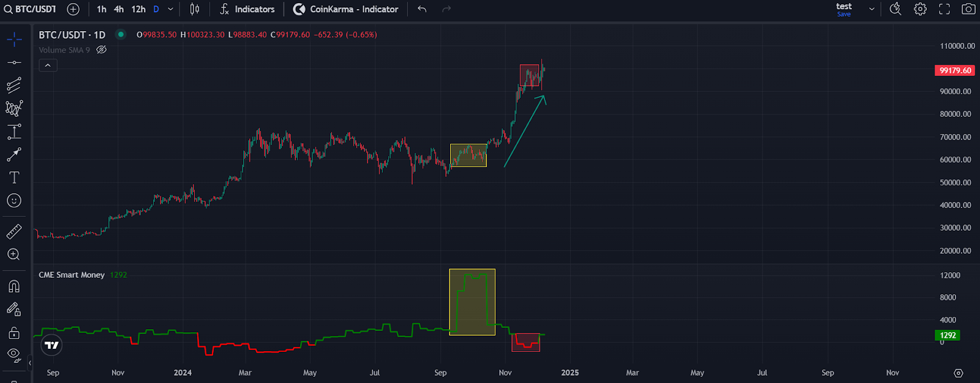Image resolution: width=980 pixels, height=383 pixels.
Task: Toggle lock all drawing tools
Action: (x=14, y=333)
